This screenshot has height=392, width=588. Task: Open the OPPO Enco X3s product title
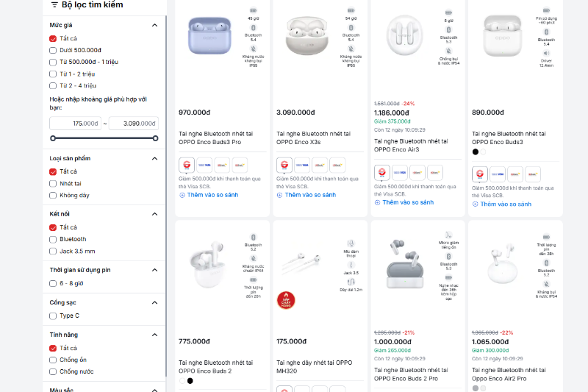(x=301, y=138)
